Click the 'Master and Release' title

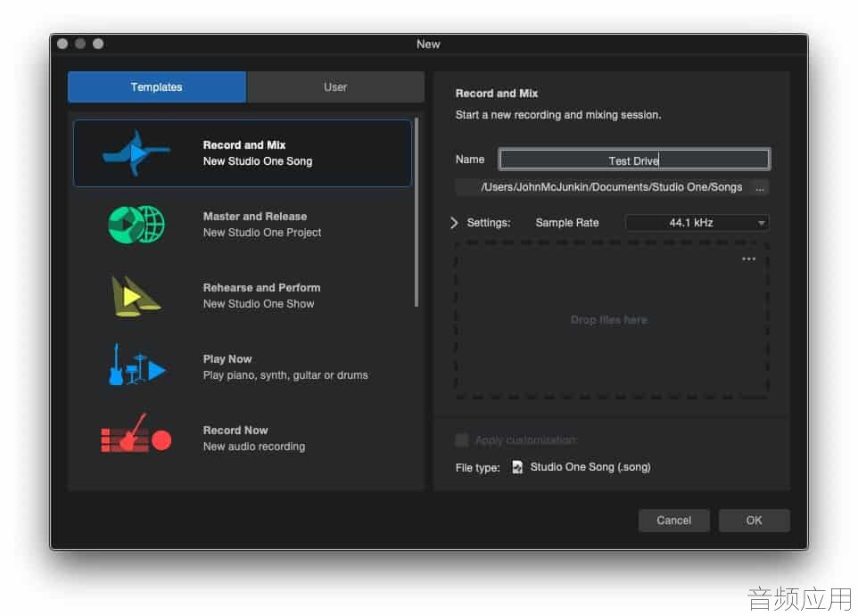(x=255, y=216)
